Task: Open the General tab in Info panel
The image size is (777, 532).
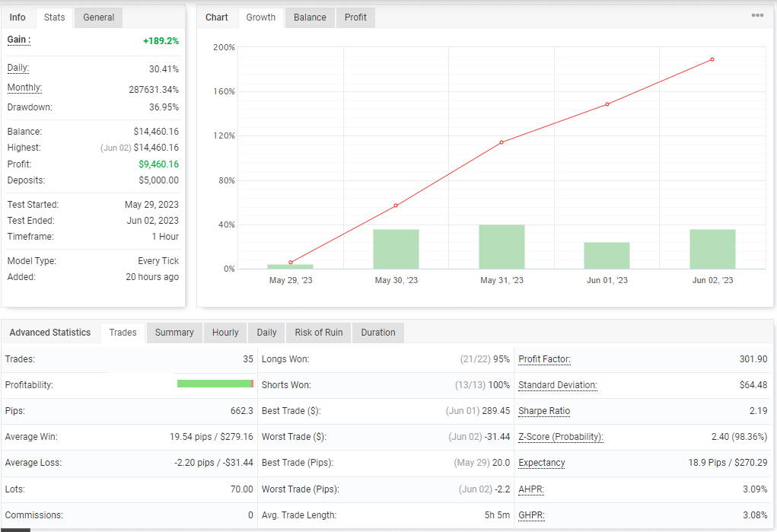Action: (99, 18)
